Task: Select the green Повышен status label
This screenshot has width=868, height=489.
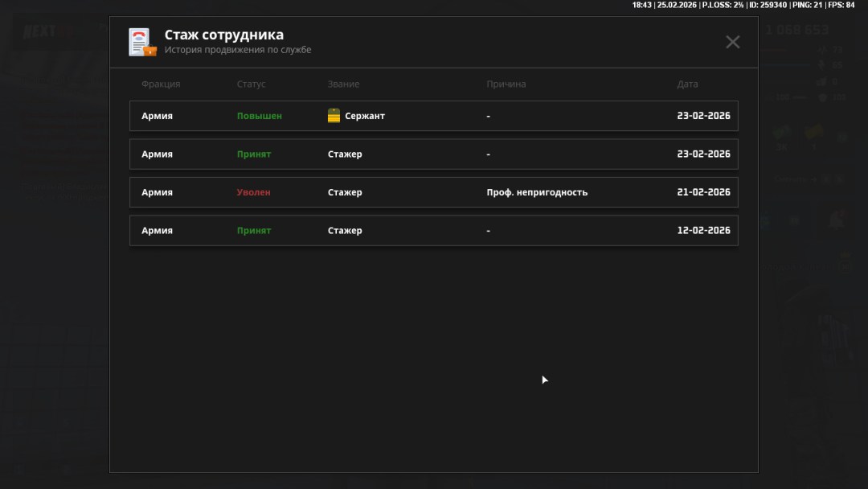Action: (259, 116)
